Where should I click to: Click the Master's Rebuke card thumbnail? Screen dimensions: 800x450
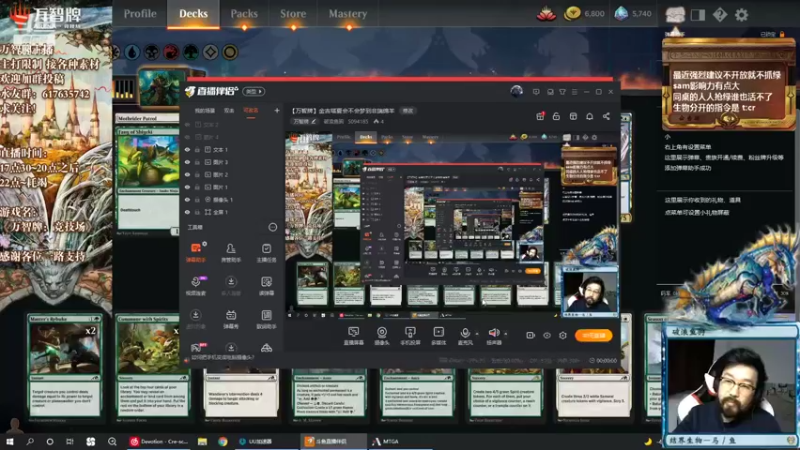coord(64,365)
